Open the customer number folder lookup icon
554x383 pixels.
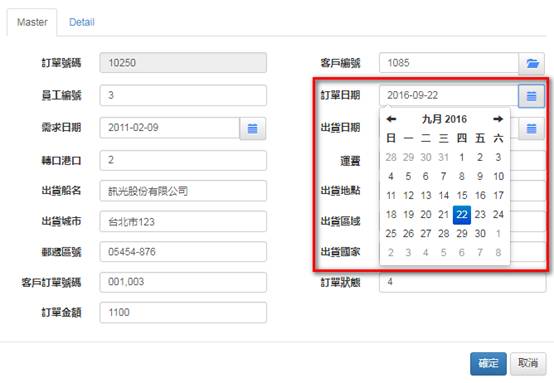531,64
